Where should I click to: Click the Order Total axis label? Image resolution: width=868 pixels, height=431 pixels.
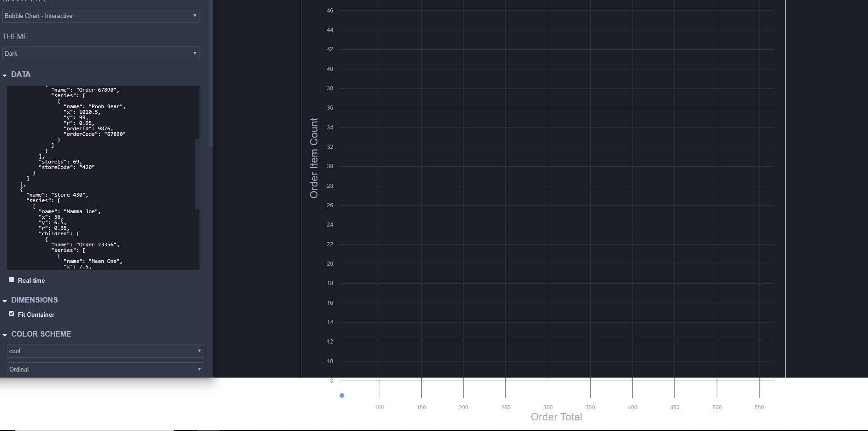tap(556, 417)
